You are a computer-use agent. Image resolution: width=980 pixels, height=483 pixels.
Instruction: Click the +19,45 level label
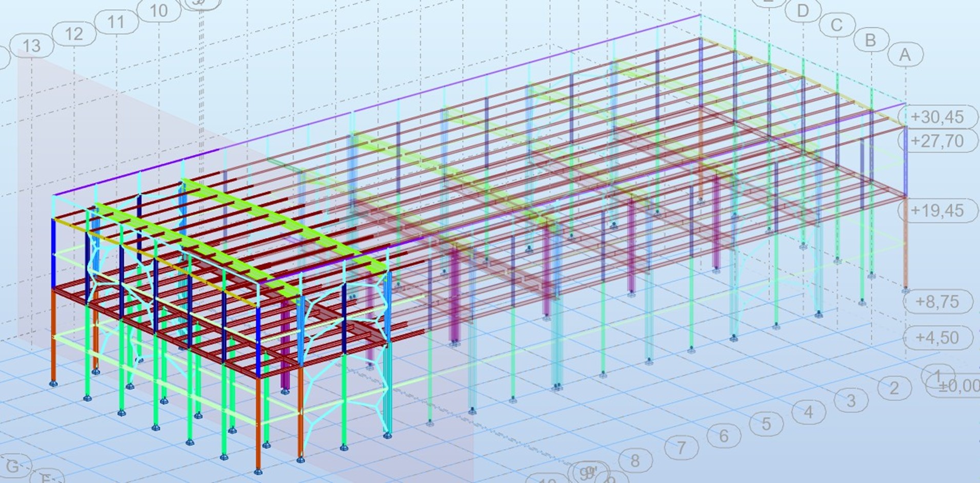937,210
